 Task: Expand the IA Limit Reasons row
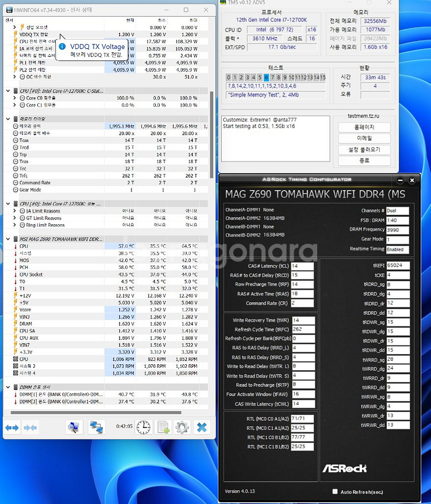click(14, 211)
